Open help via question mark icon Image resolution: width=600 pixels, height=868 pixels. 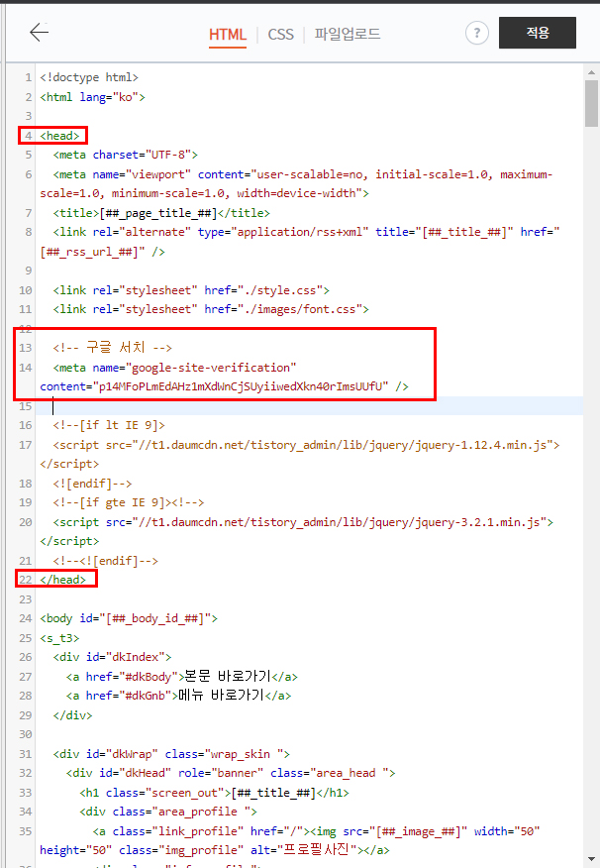click(476, 34)
